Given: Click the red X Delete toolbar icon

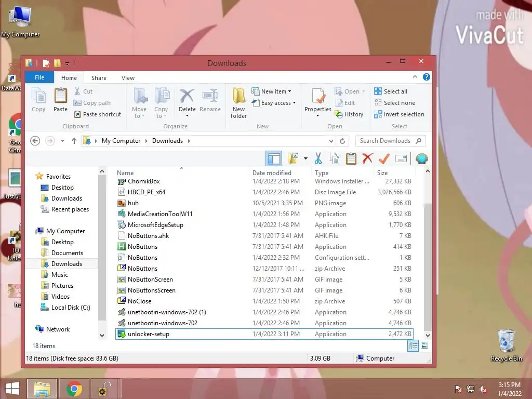Looking at the screenshot, I should click(367, 158).
